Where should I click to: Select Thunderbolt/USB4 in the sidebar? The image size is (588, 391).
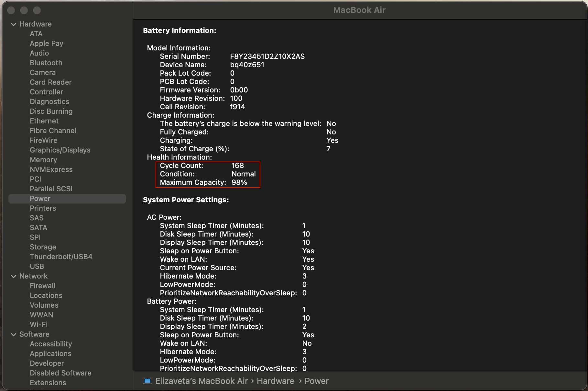tap(61, 257)
